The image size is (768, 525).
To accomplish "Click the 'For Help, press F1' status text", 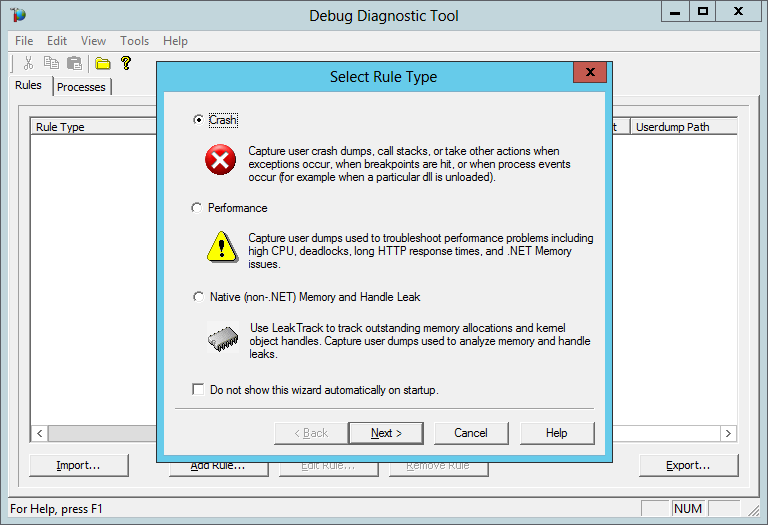I will (x=56, y=509).
